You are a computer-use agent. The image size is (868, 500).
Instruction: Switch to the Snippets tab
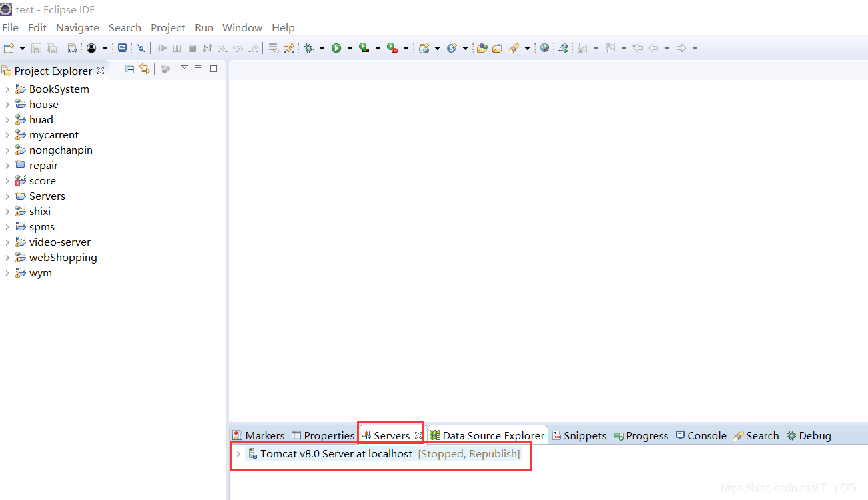pos(579,435)
